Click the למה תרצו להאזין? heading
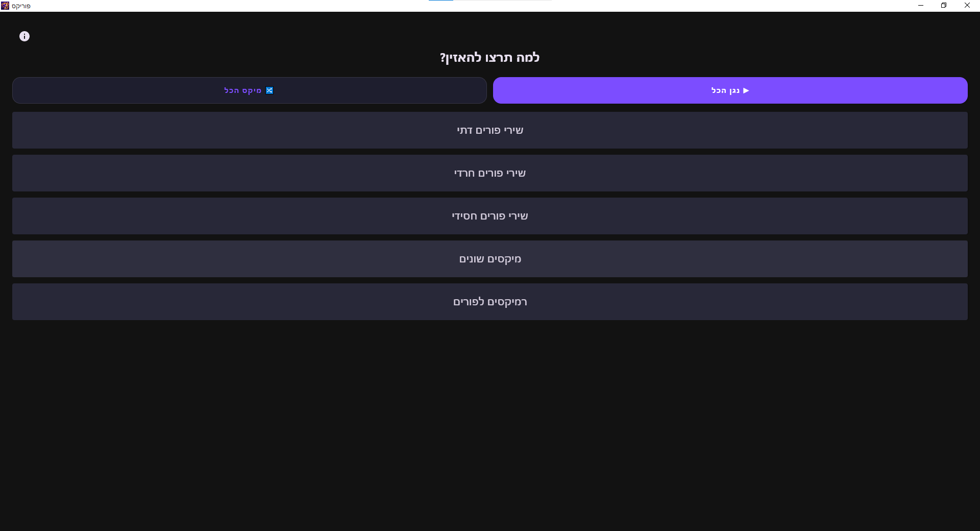The width and height of the screenshot is (980, 531). 490,57
